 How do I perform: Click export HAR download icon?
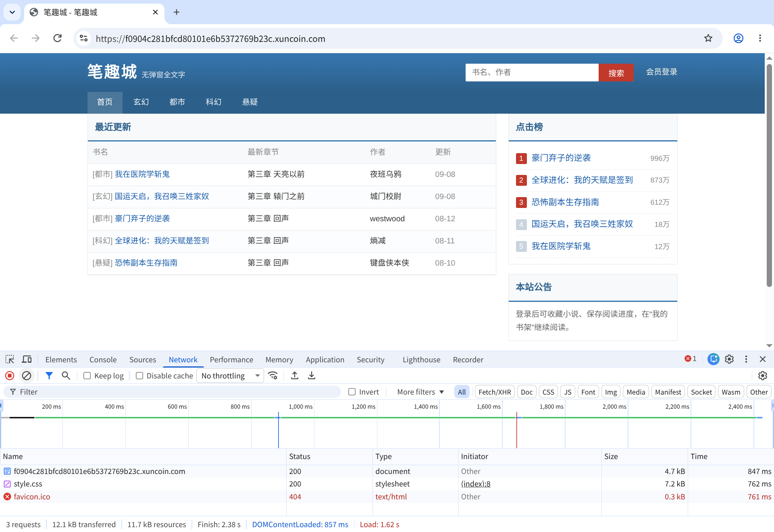[x=312, y=376]
